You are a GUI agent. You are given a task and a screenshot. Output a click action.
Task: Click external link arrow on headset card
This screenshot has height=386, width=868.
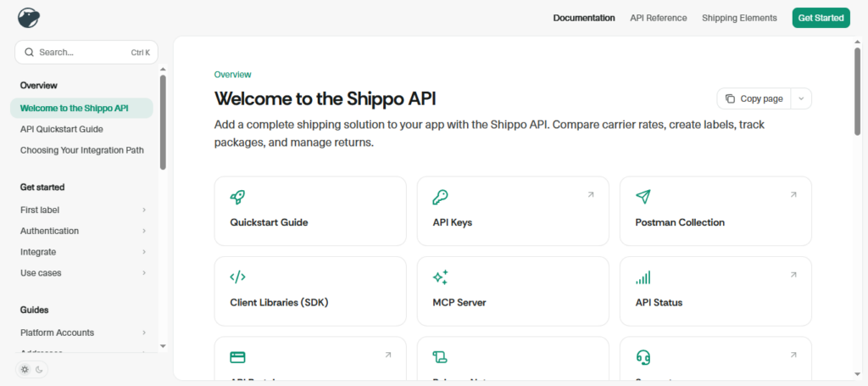(793, 355)
